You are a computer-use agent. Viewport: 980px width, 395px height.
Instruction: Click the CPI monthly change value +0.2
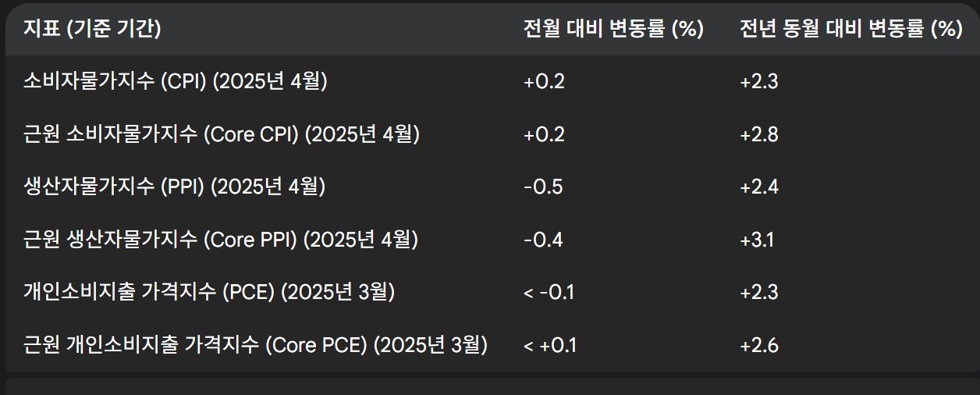(544, 82)
